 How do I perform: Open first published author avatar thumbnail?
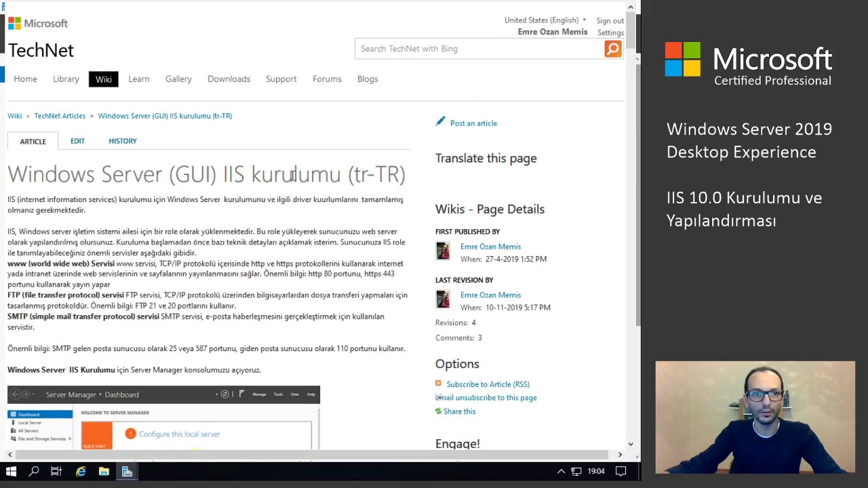pyautogui.click(x=443, y=251)
